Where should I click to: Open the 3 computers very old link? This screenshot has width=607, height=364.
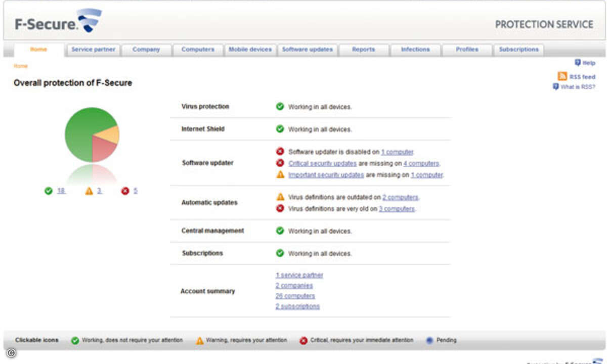click(x=397, y=209)
